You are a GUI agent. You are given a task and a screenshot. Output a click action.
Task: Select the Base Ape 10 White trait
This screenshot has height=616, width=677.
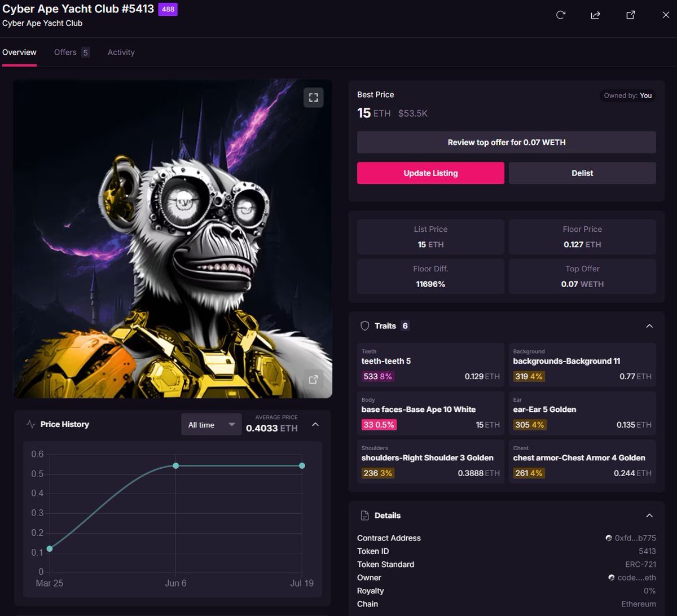430,413
